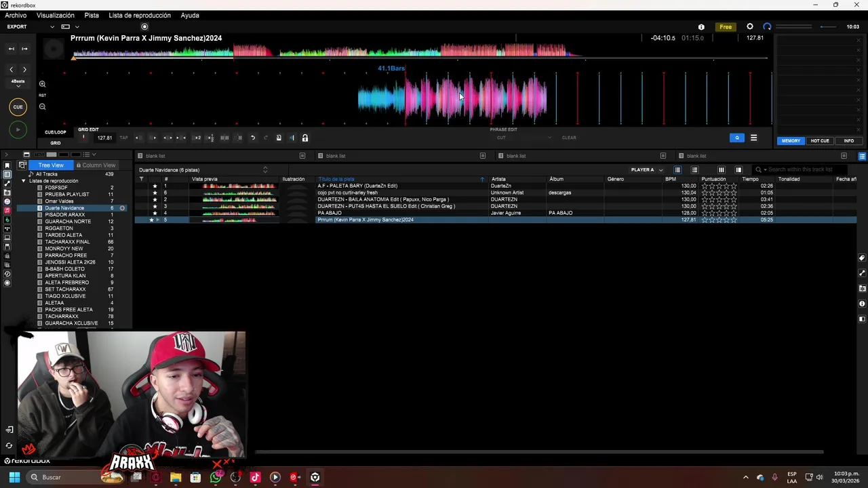Play the loaded track with green play button

coord(18,129)
